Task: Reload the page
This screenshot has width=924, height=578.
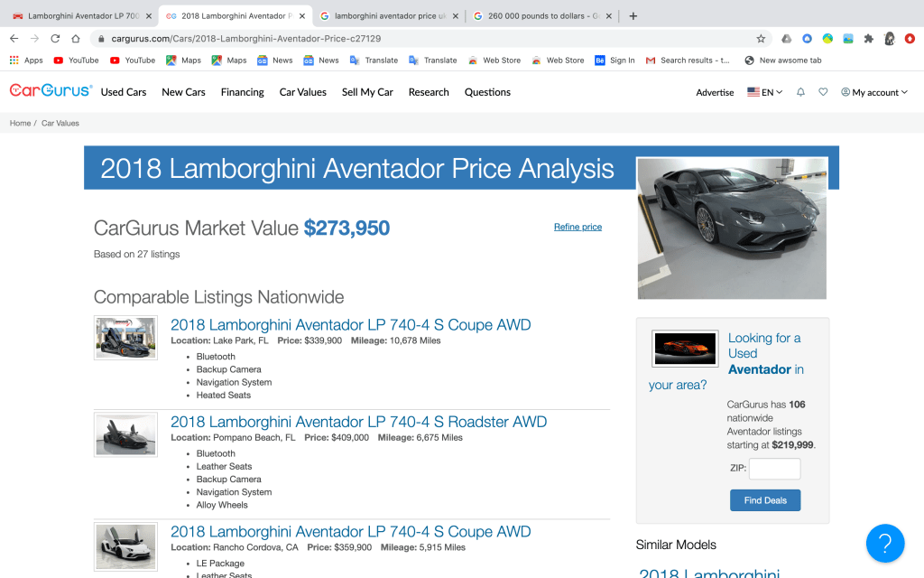Action: [55, 39]
